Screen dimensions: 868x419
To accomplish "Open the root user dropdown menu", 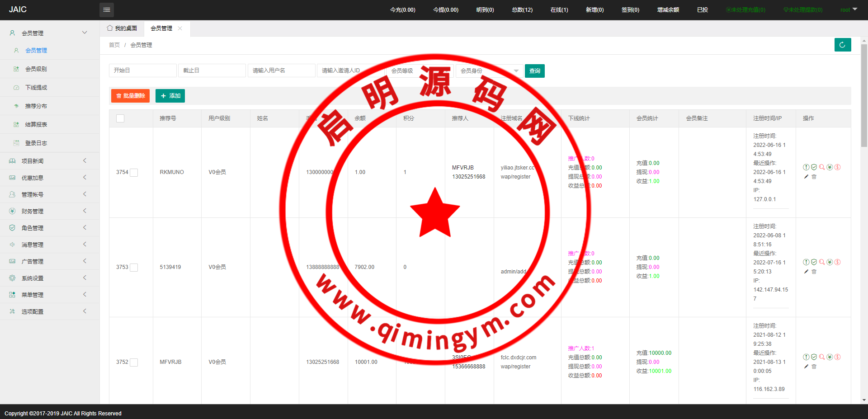I will pos(849,10).
